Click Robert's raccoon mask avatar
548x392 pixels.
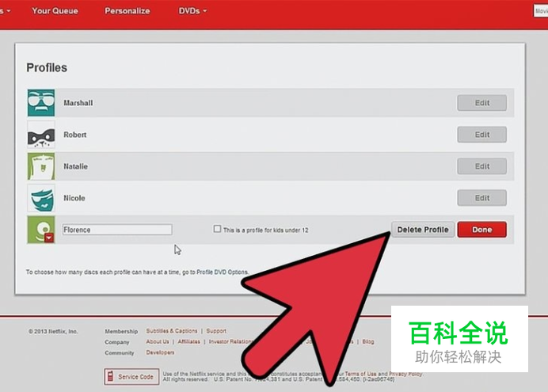pos(41,135)
